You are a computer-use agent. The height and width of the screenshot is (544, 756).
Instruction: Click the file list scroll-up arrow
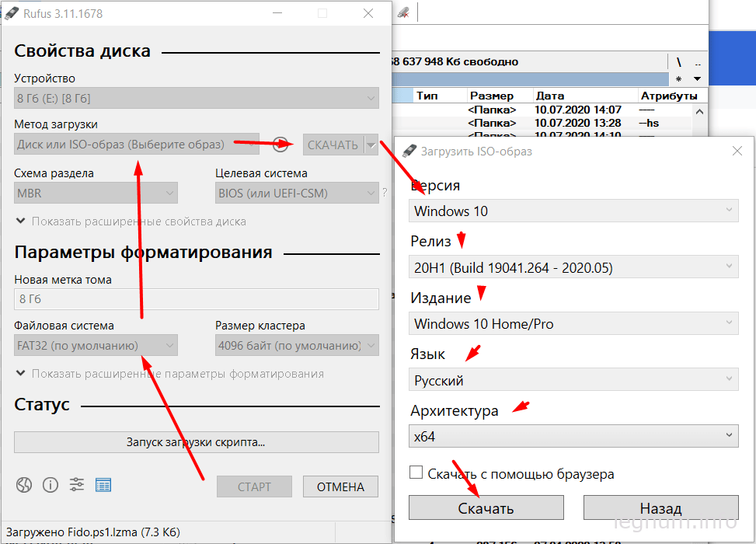[x=699, y=112]
